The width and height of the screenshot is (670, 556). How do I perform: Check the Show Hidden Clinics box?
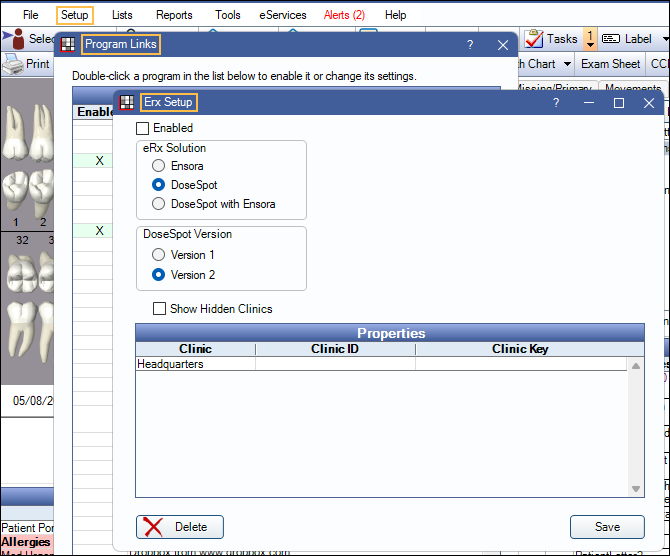(159, 309)
